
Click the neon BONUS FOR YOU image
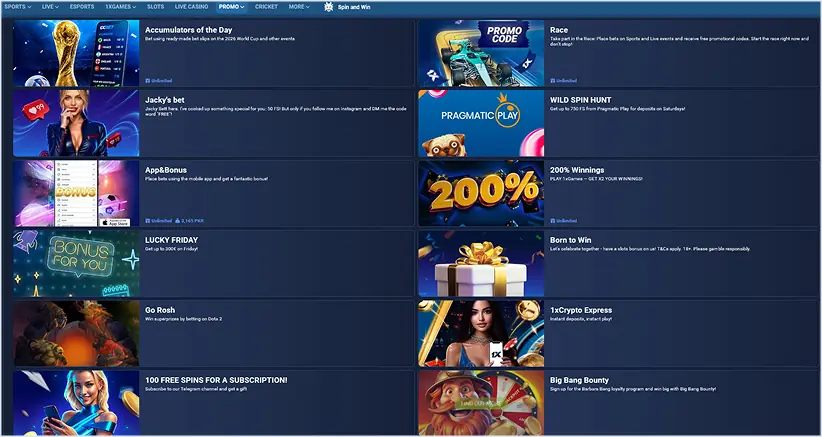(76, 263)
